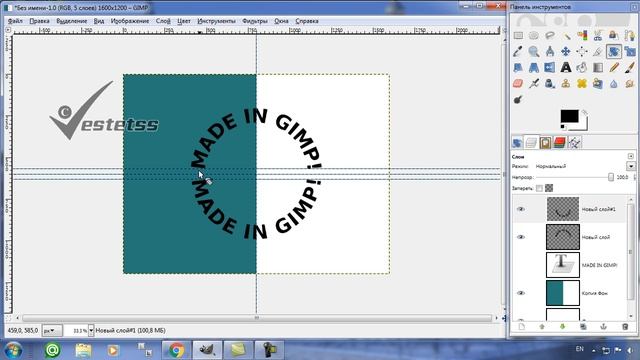Select the Paintbrush tool

[x=629, y=67]
